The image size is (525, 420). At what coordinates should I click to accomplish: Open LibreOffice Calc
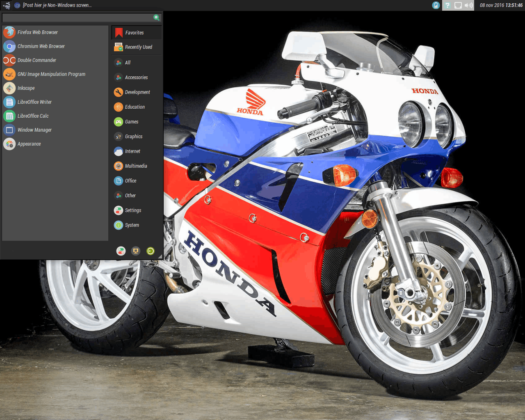coord(55,116)
